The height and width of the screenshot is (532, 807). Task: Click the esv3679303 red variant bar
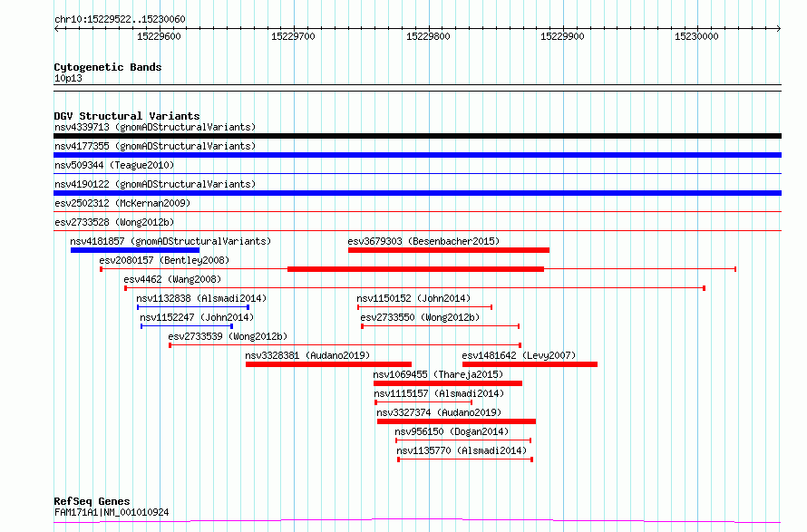(x=448, y=250)
